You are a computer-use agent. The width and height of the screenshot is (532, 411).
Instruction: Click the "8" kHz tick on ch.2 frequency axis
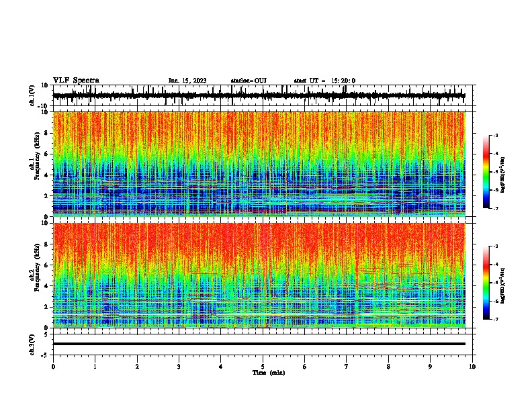(x=46, y=244)
